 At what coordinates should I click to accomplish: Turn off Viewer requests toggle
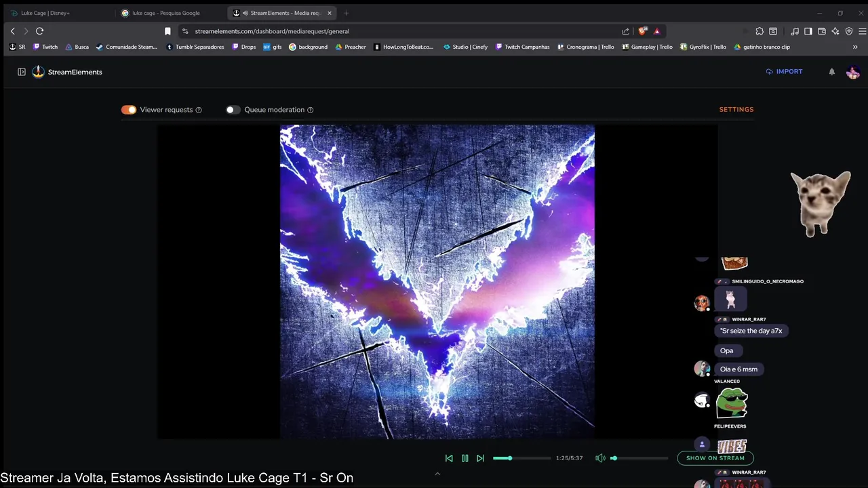[129, 110]
